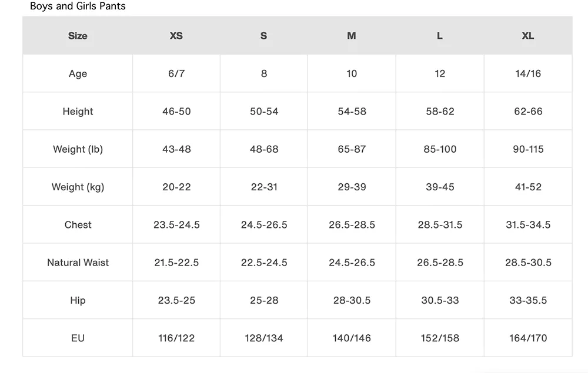The height and width of the screenshot is (373, 588).
Task: Click the L size header cell
Action: (440, 36)
